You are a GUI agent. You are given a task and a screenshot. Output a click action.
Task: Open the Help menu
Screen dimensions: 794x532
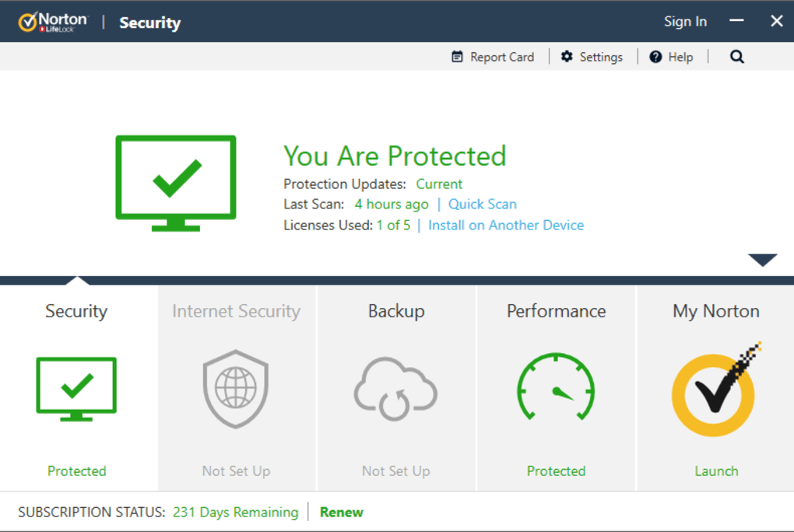pos(671,57)
